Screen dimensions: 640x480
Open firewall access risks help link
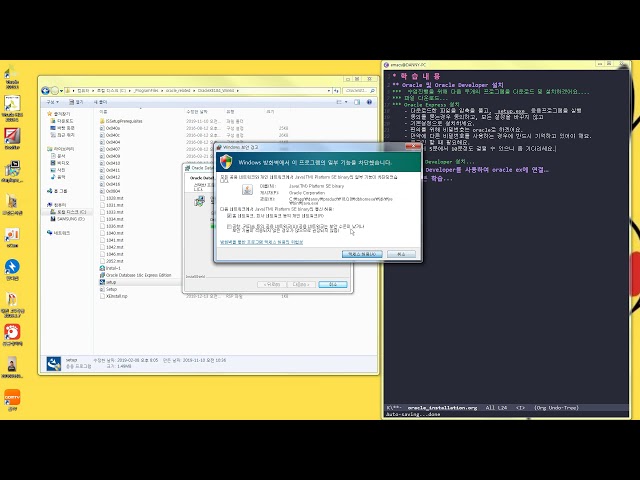pyautogui.click(x=261, y=242)
